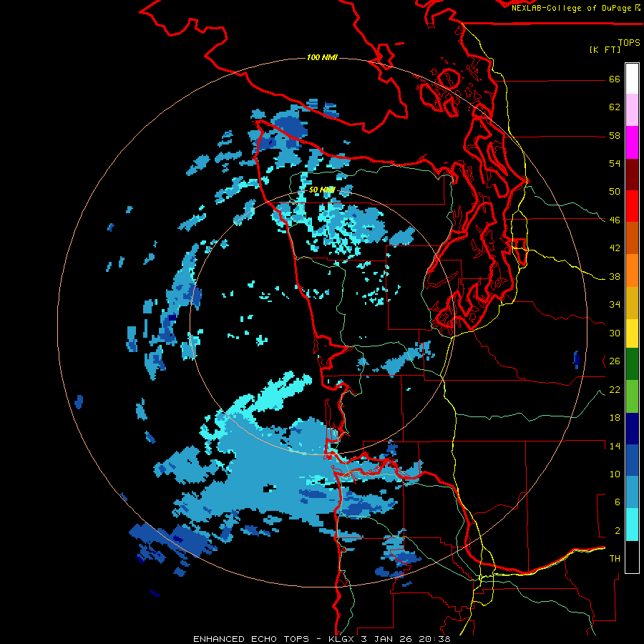The image size is (644, 644).
Task: Click the medium blue legend swatch below 14
Action: (x=632, y=460)
